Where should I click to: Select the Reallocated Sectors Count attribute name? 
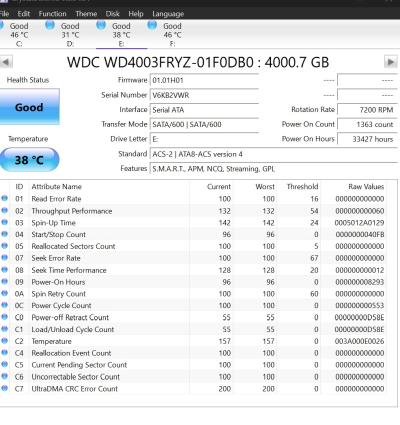pyautogui.click(x=73, y=246)
